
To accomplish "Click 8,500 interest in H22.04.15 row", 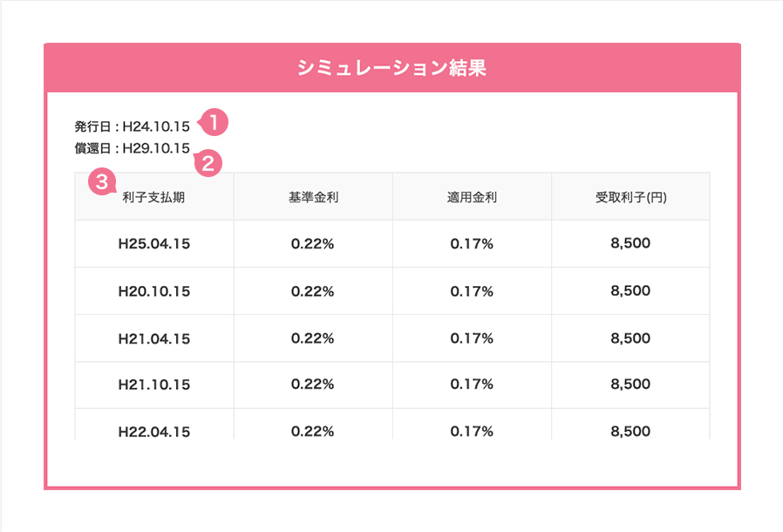I will click(x=630, y=431).
